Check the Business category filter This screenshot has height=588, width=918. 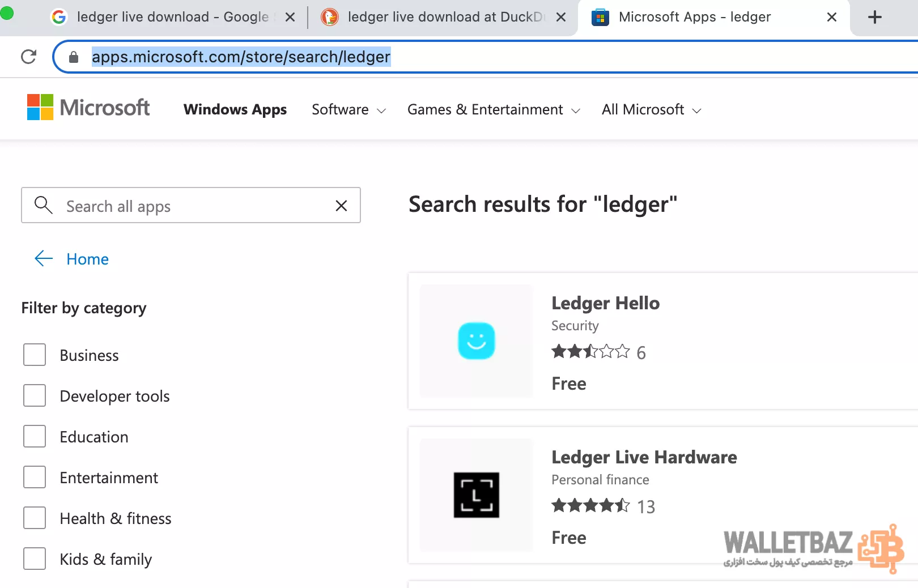(35, 355)
